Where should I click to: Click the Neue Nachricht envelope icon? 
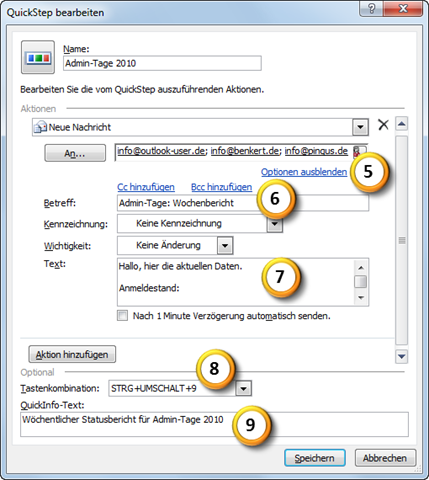pos(40,127)
